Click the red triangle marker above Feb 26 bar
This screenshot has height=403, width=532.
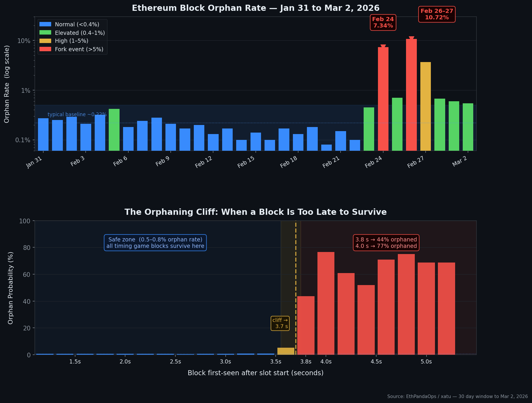411,38
